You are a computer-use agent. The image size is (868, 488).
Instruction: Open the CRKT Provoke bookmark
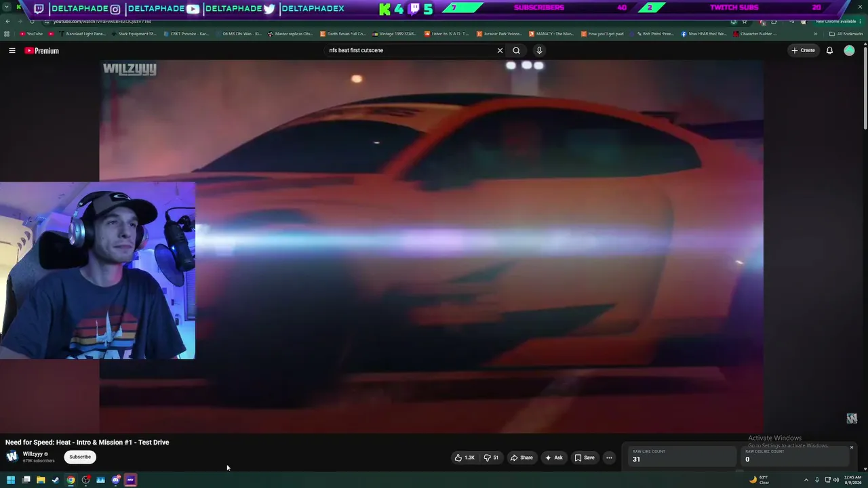pyautogui.click(x=186, y=34)
